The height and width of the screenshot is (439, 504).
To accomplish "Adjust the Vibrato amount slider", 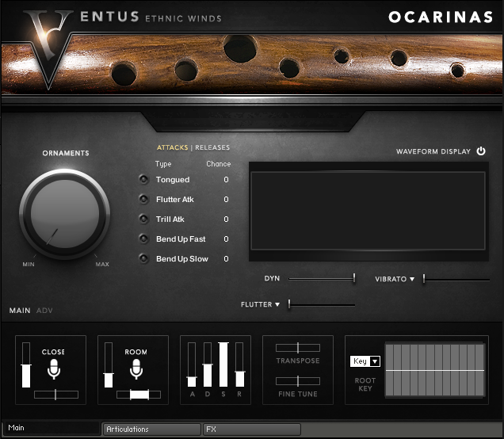I will (x=456, y=279).
